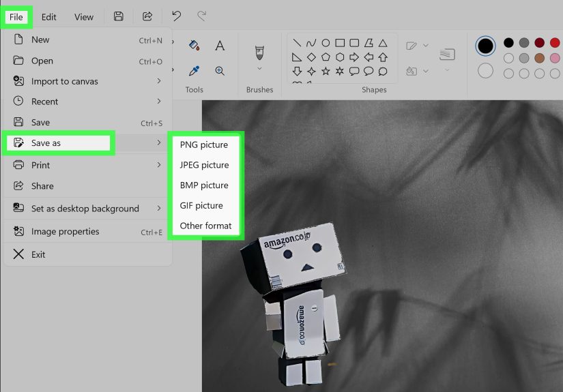Click the save icon in title bar
The image size is (563, 392).
(119, 16)
